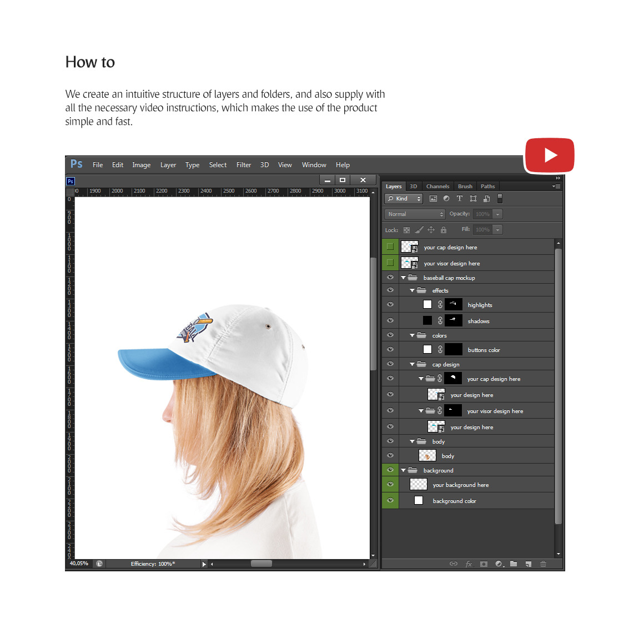Switch to the Channels tab
Image resolution: width=644 pixels, height=644 pixels.
coord(437,187)
